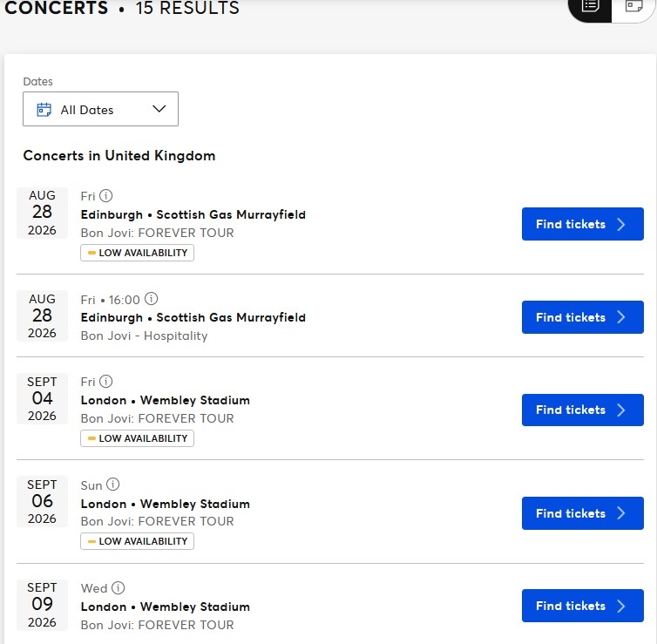The width and height of the screenshot is (657, 644).
Task: Click the SEPT 09 2026 date tile
Action: click(x=42, y=605)
